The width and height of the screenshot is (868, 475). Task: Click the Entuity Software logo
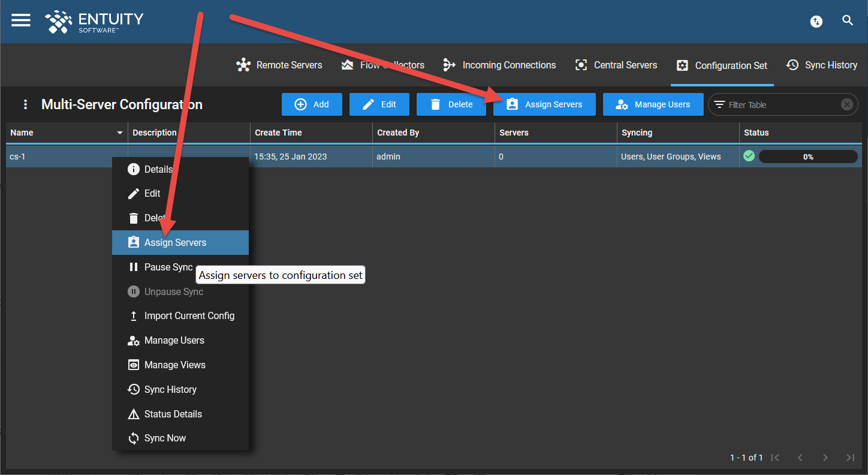click(x=94, y=21)
